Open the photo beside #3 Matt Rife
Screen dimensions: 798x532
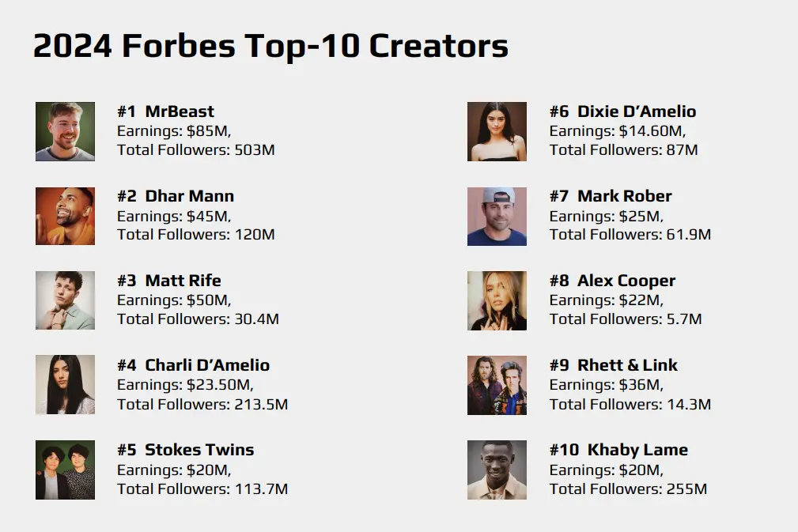click(x=65, y=300)
